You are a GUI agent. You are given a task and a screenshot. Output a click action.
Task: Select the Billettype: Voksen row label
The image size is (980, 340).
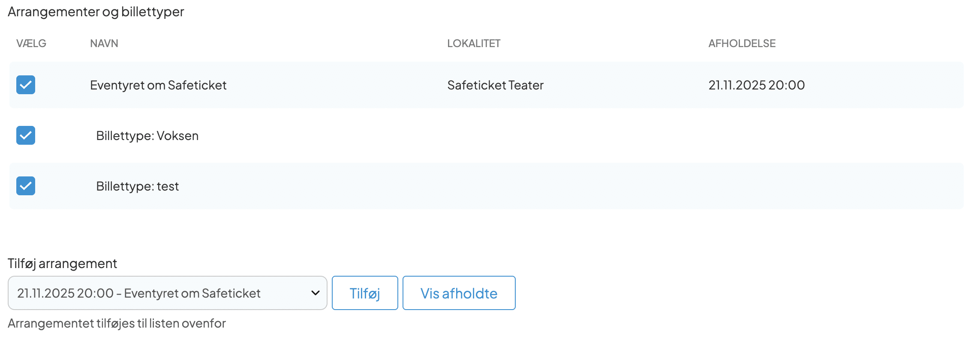(147, 136)
